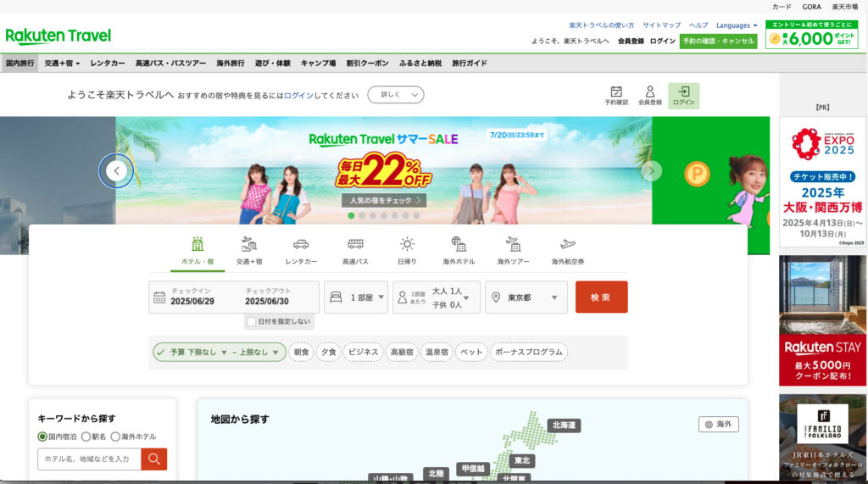Click the 楽天市場 top link
This screenshot has width=868, height=484.
tap(845, 7)
